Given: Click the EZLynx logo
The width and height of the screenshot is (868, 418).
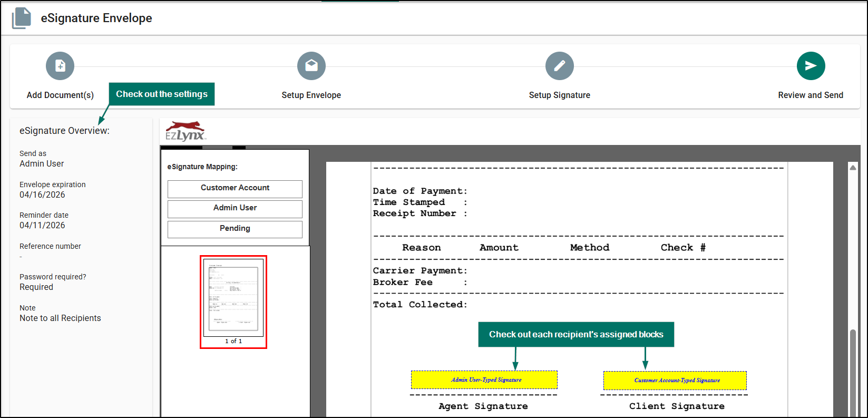Looking at the screenshot, I should 185,131.
